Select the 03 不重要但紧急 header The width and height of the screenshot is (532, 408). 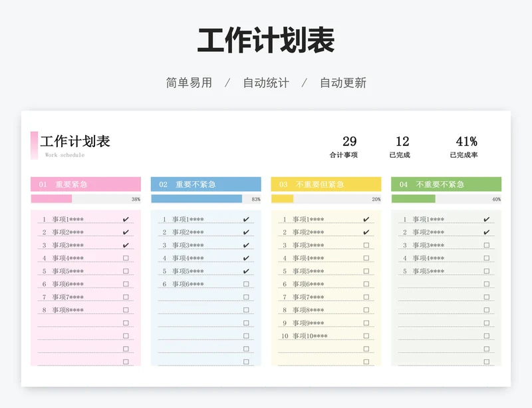pos(326,184)
